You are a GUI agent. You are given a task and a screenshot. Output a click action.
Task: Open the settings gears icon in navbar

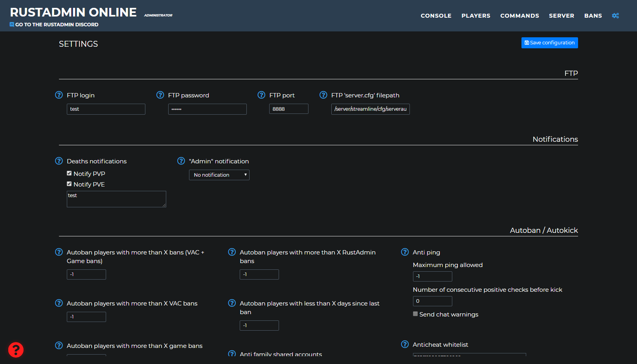(615, 16)
